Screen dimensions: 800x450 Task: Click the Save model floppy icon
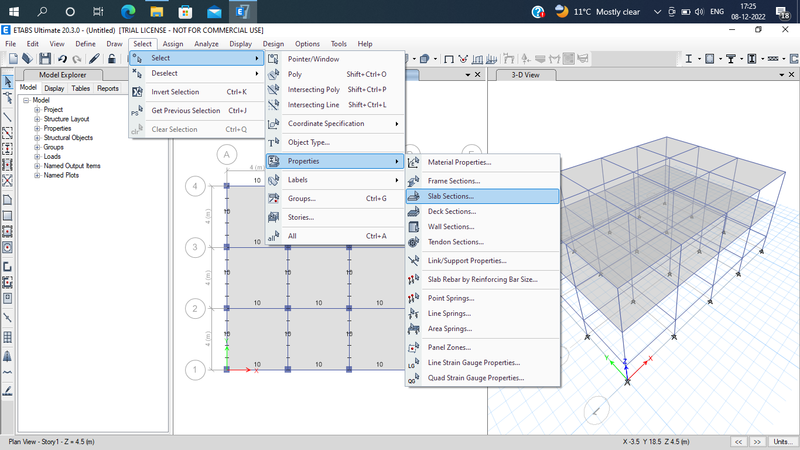(x=45, y=59)
